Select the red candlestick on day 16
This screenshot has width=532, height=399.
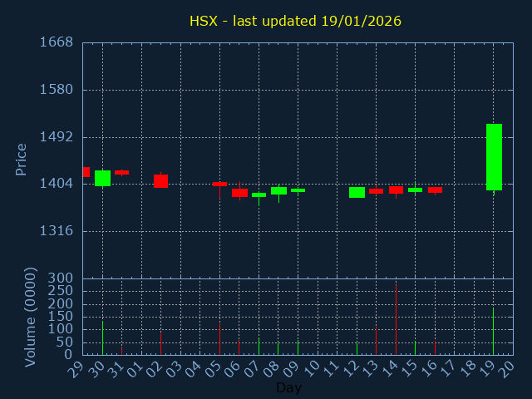click(x=435, y=190)
